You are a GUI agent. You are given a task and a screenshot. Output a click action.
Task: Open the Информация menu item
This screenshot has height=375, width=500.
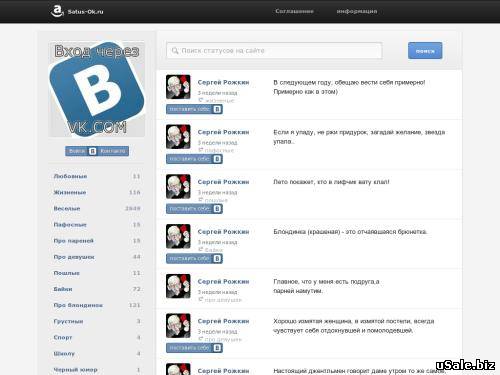tap(357, 11)
